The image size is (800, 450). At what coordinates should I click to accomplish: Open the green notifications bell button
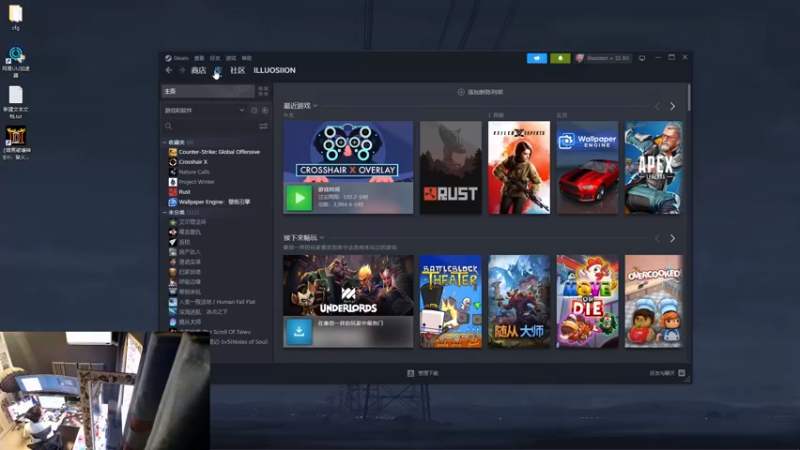coord(560,58)
